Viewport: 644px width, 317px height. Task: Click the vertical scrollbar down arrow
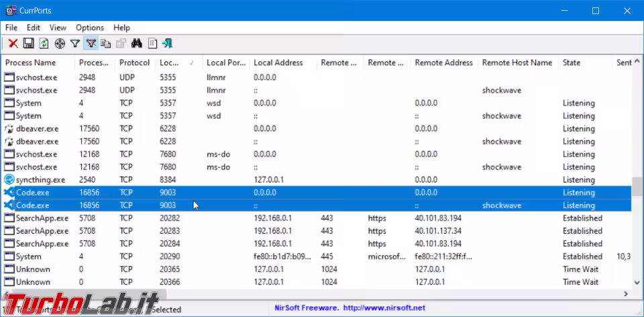(637, 283)
